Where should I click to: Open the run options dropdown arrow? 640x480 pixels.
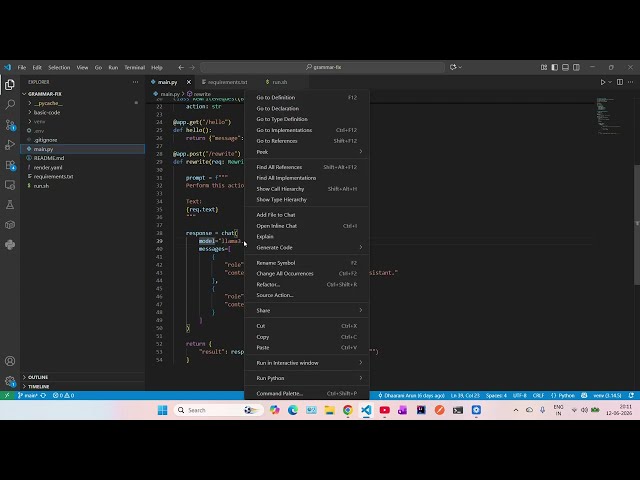click(x=610, y=82)
